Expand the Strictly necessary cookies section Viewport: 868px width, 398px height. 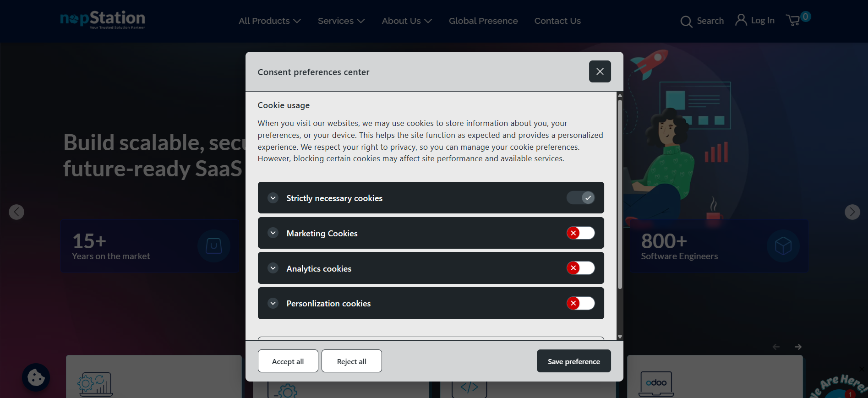pos(273,198)
